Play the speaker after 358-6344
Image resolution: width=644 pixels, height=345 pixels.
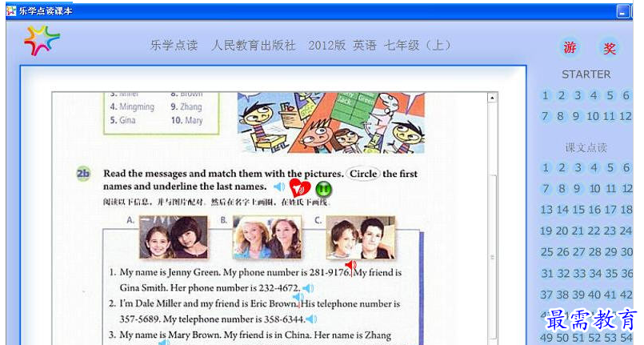pyautogui.click(x=312, y=319)
